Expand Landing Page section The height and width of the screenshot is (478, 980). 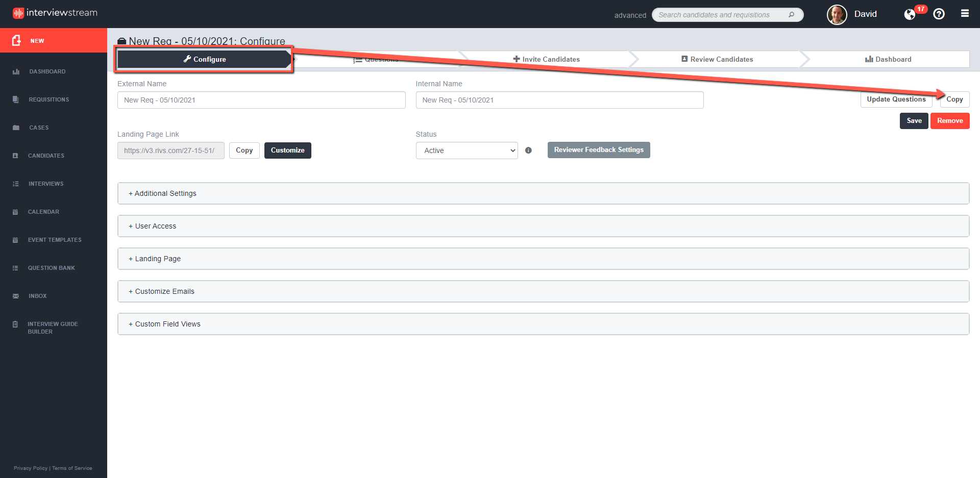[543, 259]
